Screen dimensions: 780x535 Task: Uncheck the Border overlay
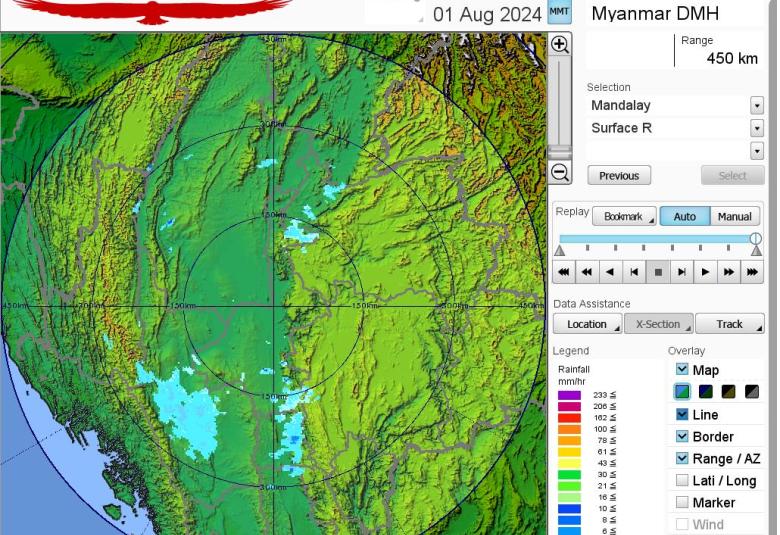[682, 436]
